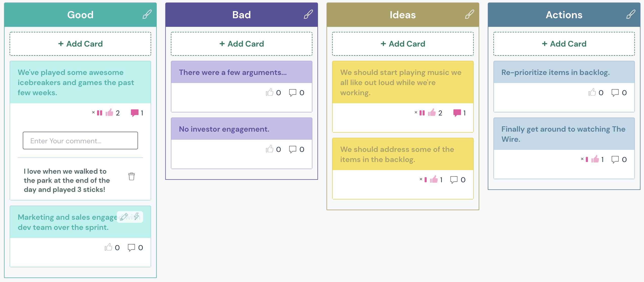Show comments for Marketing and sales card
The image size is (644, 282).
click(131, 247)
